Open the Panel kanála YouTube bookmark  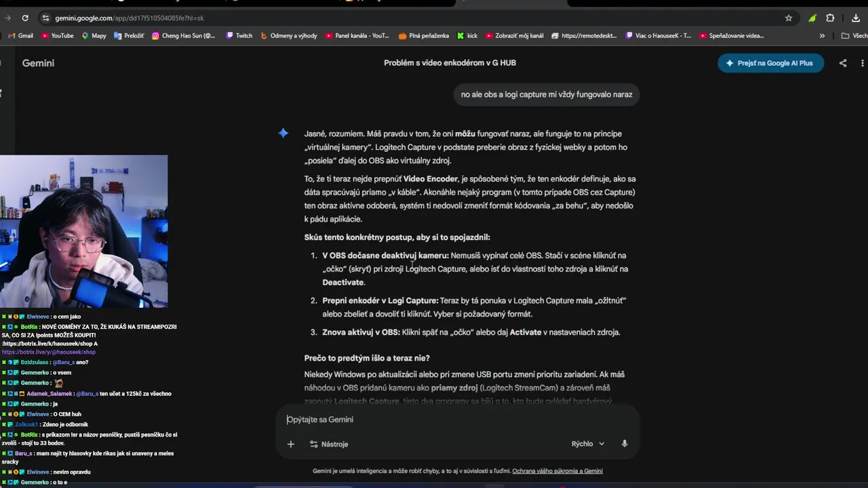click(357, 36)
